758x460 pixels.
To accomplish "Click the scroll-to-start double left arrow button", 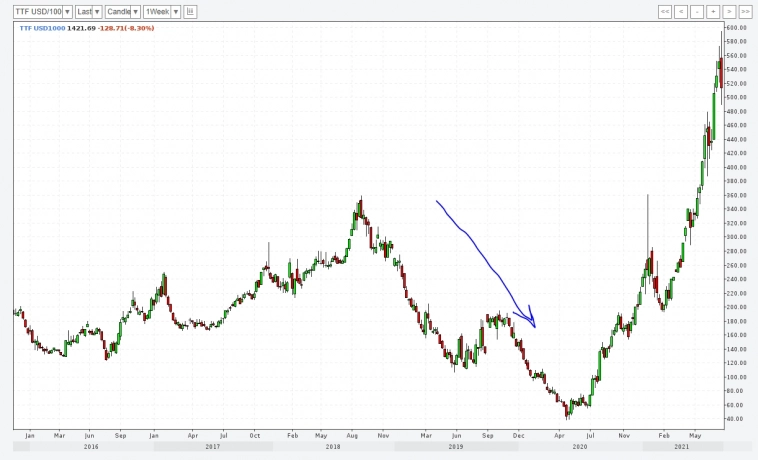I will [x=665, y=11].
